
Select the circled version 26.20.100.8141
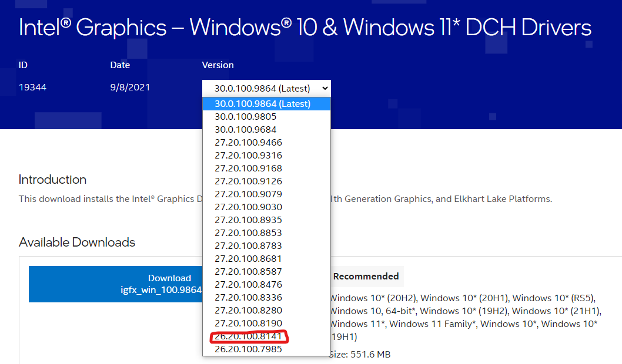266,336
